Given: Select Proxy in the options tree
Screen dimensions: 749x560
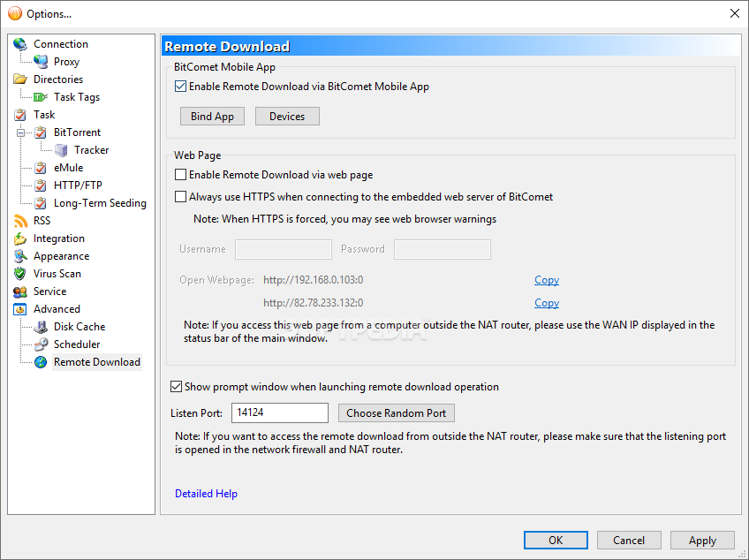Looking at the screenshot, I should coord(66,62).
